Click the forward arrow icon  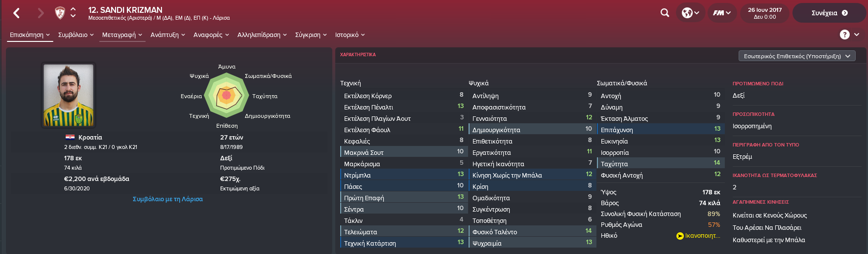[x=40, y=13]
